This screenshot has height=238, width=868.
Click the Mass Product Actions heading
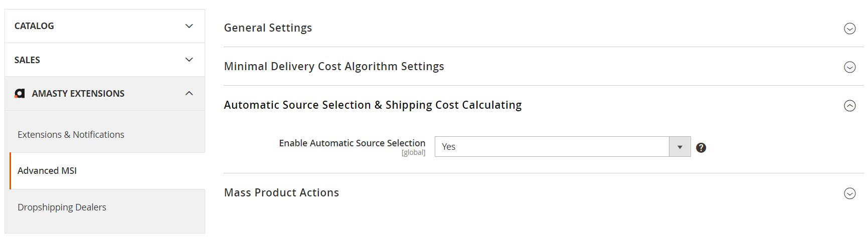point(281,193)
